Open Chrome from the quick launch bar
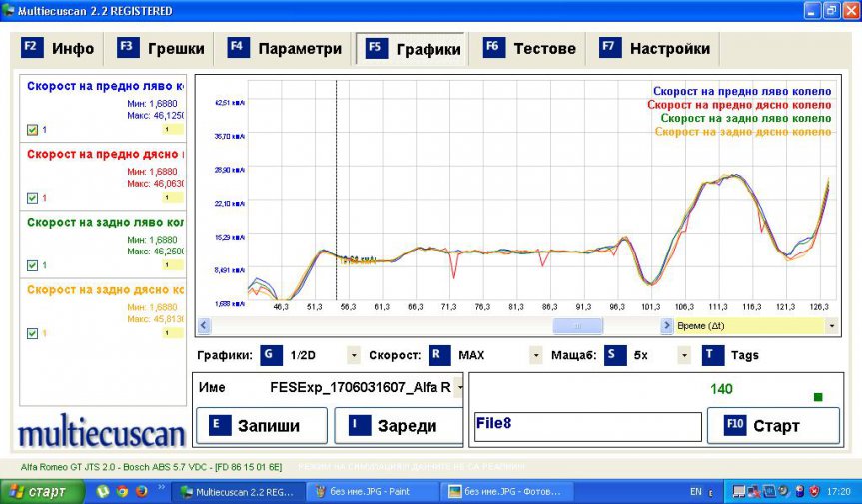This screenshot has height=504, width=862. point(122,491)
